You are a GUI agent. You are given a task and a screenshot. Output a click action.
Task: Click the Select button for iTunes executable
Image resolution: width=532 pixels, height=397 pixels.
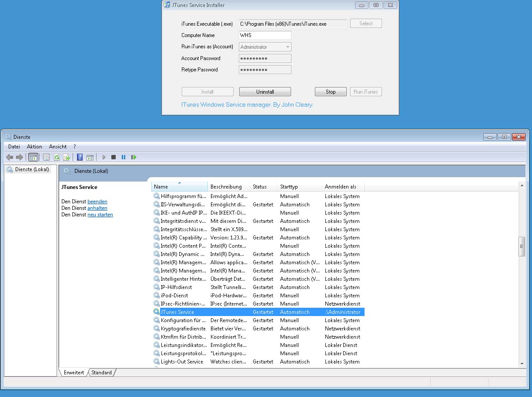pyautogui.click(x=366, y=24)
